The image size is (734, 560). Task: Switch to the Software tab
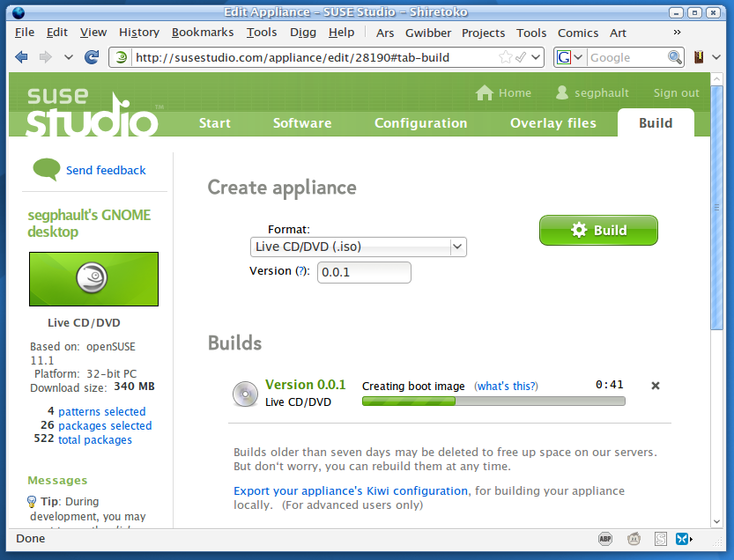(302, 123)
